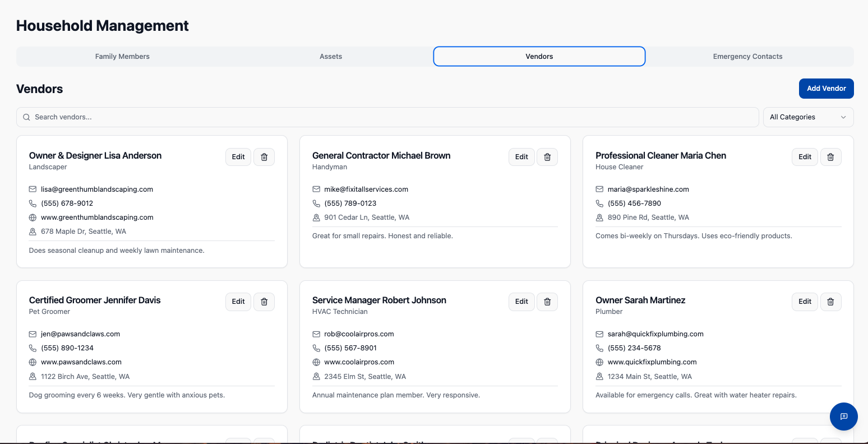Image resolution: width=868 pixels, height=444 pixels.
Task: Edit the Michael Brown vendor card
Action: [521, 157]
